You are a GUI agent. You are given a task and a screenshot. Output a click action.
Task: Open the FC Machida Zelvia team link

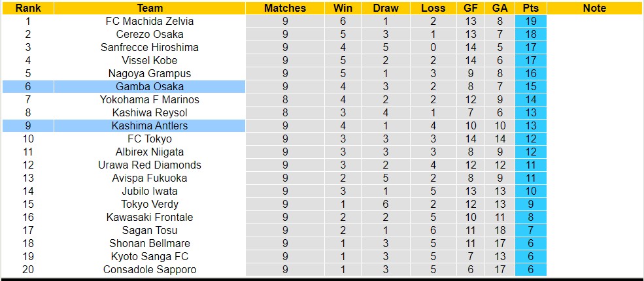(x=150, y=21)
